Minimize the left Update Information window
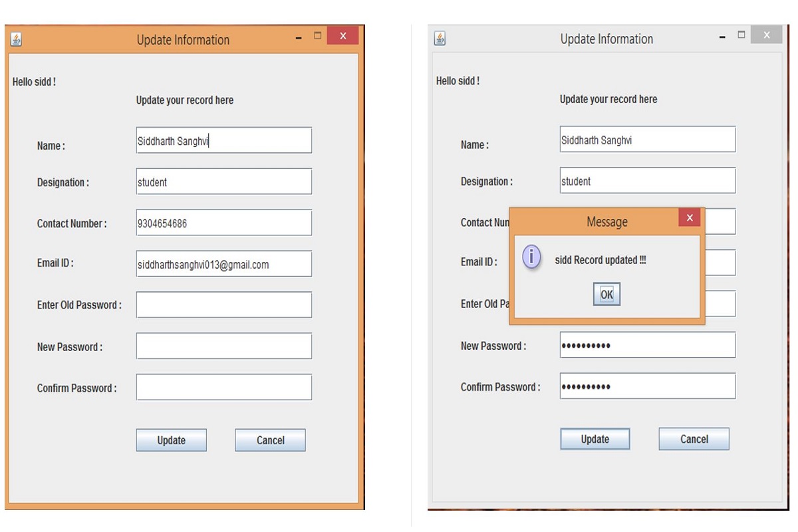This screenshot has height=532, width=798. (x=299, y=39)
